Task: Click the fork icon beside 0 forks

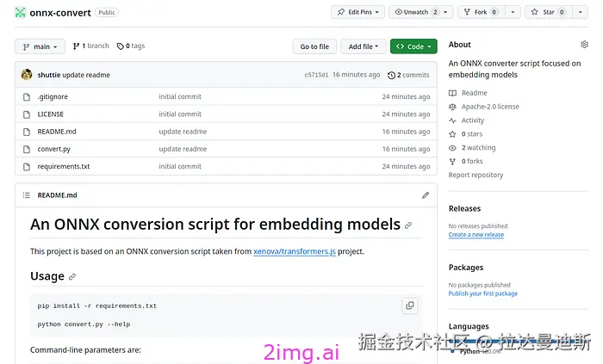Action: point(452,162)
